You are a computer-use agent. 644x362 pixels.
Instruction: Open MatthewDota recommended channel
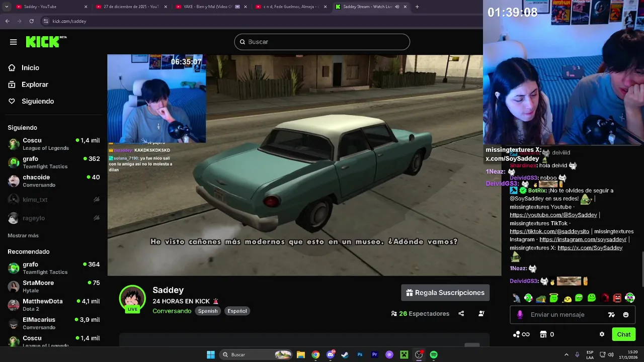pos(53,305)
